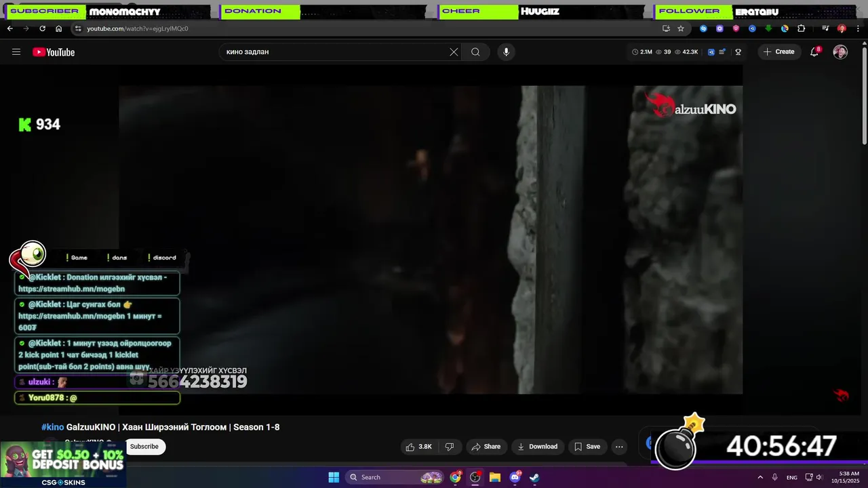Clear the search text with the X icon
The height and width of the screenshot is (488, 868).
(454, 52)
